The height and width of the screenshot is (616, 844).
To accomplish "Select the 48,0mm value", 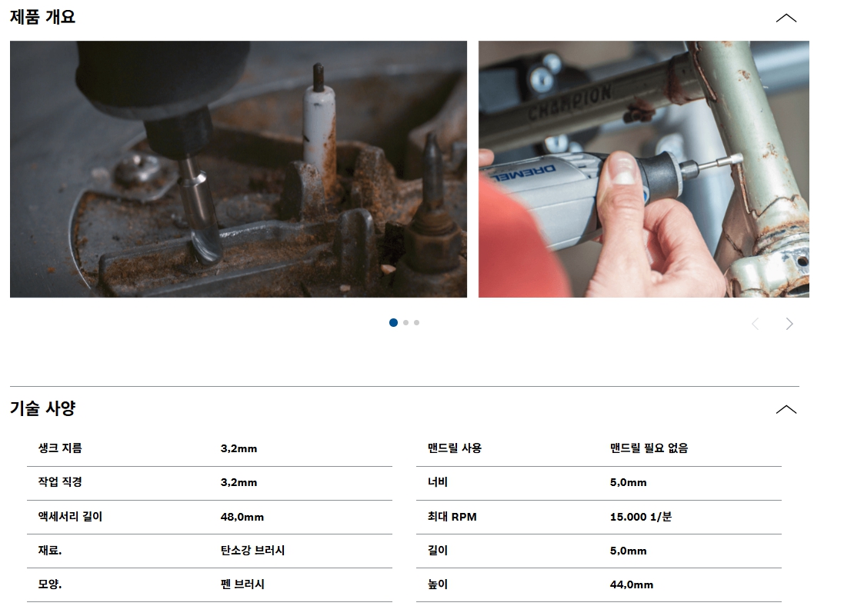I will pos(242,517).
